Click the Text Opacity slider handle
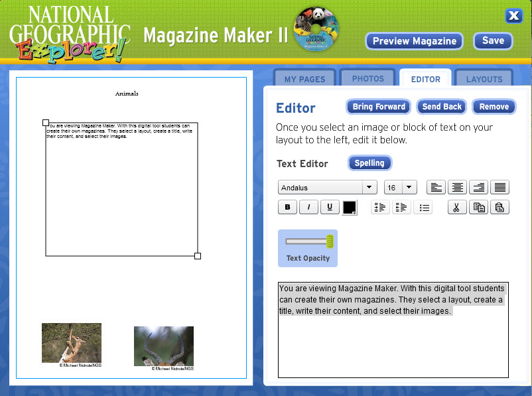The image size is (532, 396). coord(330,241)
